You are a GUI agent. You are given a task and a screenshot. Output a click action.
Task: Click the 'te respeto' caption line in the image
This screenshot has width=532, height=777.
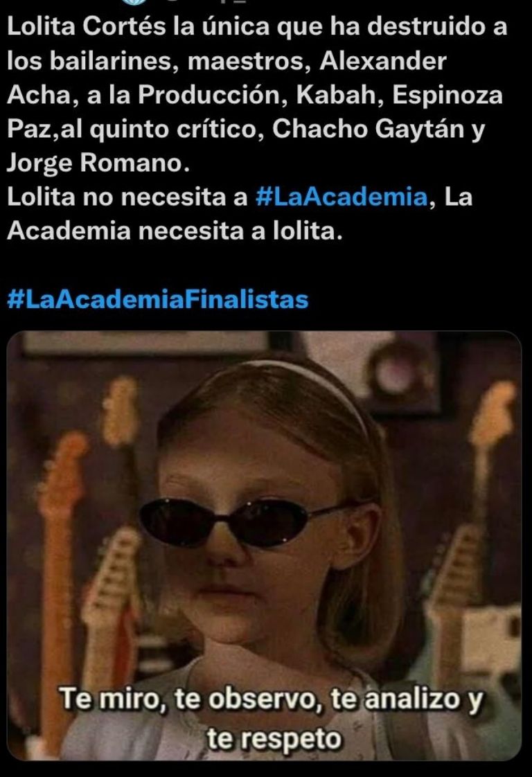point(274,739)
